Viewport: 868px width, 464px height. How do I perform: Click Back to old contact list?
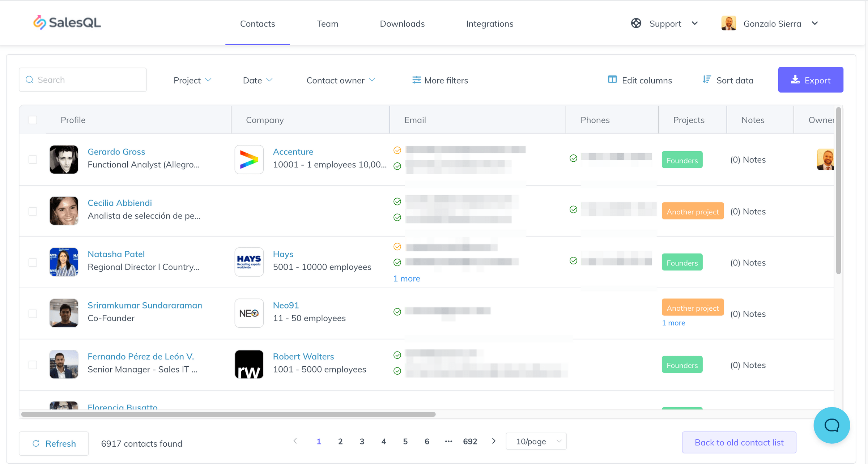click(x=739, y=442)
